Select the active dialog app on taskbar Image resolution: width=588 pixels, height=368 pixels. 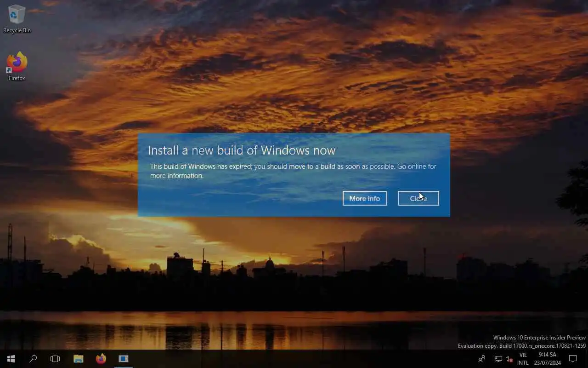point(124,359)
